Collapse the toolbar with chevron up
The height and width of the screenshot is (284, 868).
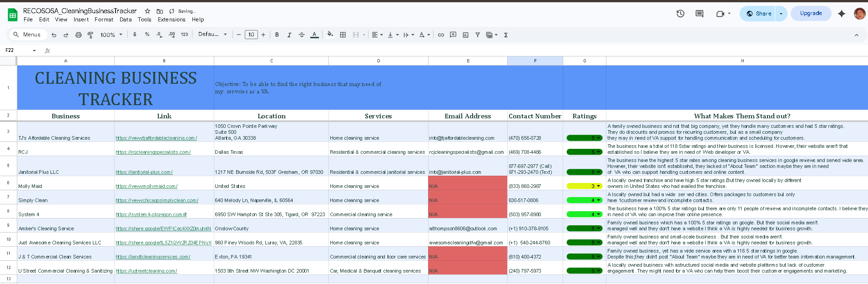856,35
